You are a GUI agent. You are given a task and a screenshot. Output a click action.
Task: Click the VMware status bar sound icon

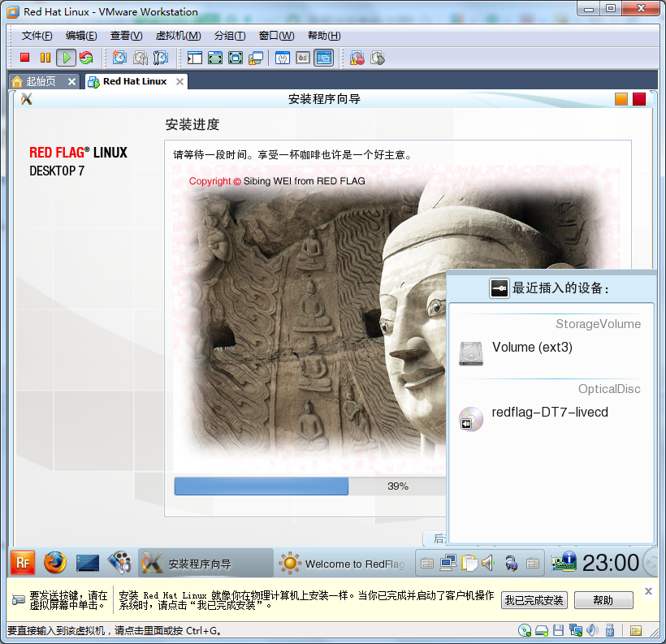[592, 630]
